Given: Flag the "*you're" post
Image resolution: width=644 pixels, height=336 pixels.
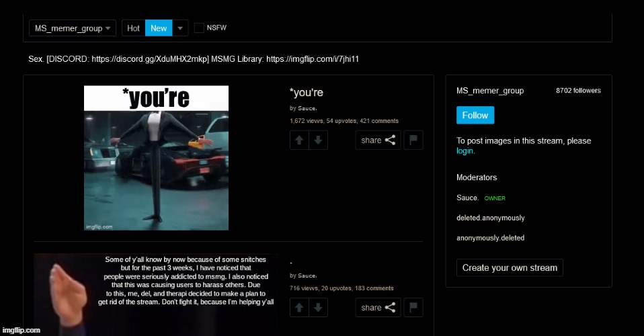Looking at the screenshot, I should [413, 140].
